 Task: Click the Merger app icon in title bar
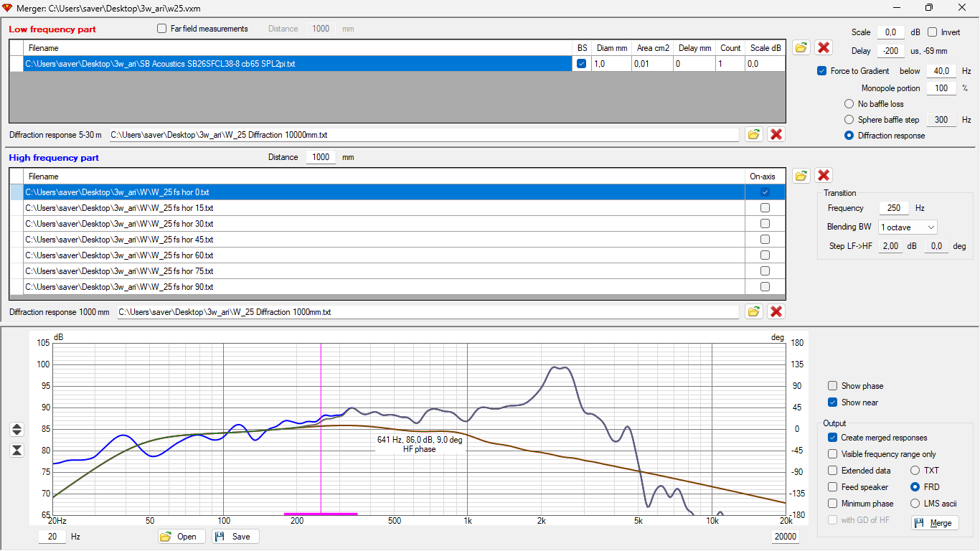click(x=9, y=7)
